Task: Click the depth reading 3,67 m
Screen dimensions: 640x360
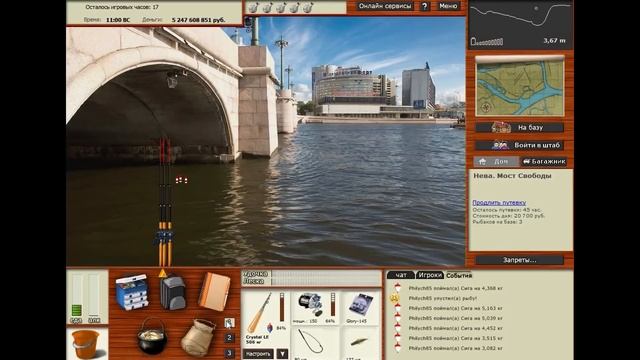Action: 555,40
